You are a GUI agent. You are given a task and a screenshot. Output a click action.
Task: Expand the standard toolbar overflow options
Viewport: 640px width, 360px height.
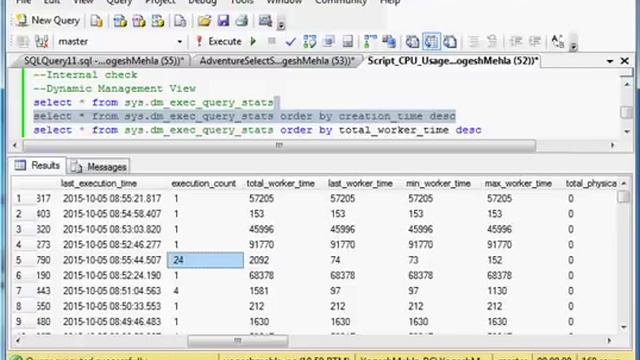point(281,25)
